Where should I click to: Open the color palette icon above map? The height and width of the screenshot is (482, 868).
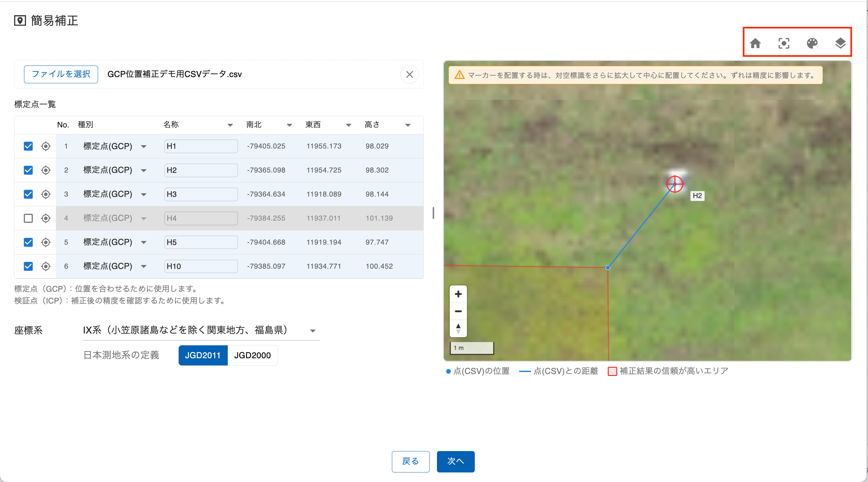812,43
